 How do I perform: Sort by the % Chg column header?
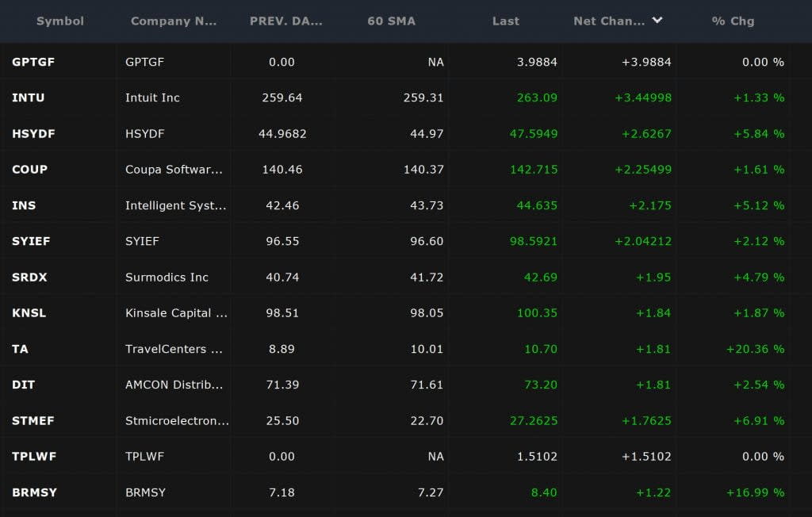(x=732, y=21)
